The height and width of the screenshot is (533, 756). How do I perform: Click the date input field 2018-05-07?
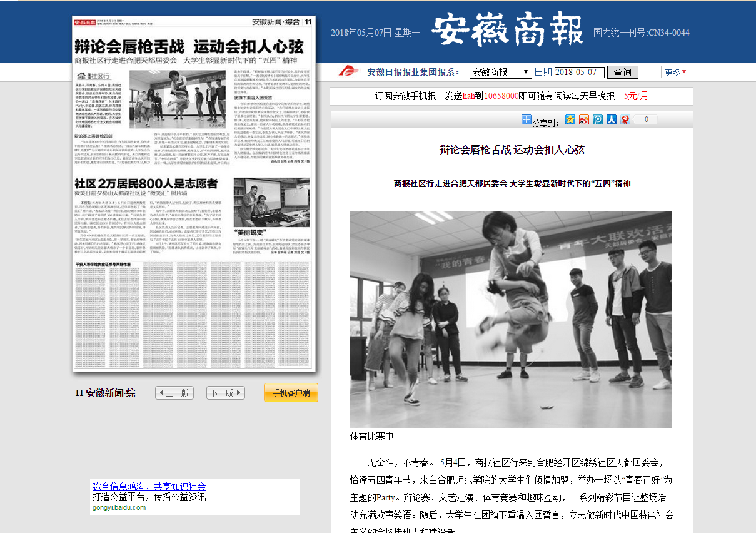point(579,72)
